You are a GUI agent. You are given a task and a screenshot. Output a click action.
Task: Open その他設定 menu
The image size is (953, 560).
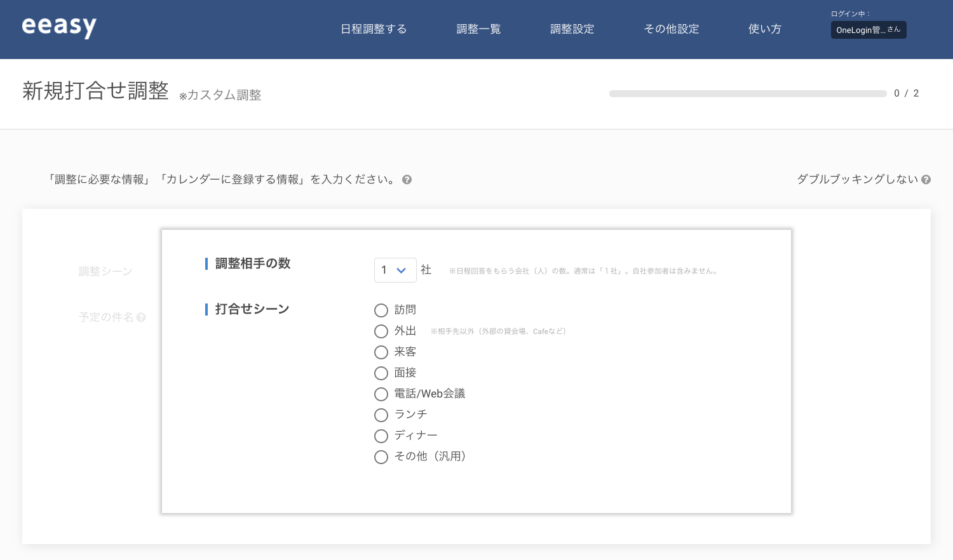click(672, 29)
